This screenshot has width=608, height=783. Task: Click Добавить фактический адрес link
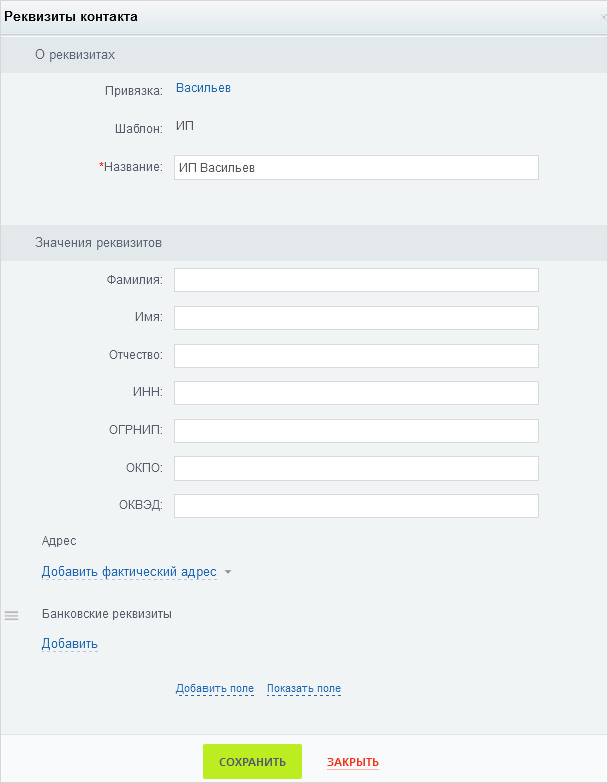pyautogui.click(x=129, y=572)
